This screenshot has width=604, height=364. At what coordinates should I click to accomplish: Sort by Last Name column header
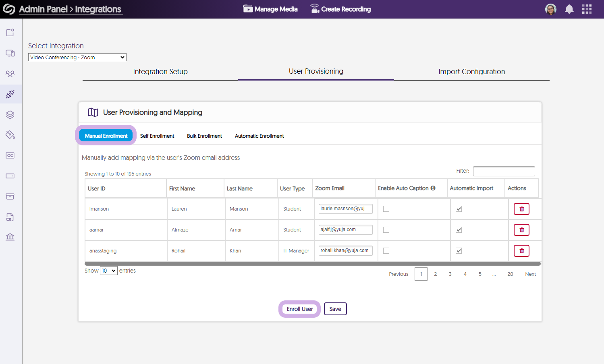[x=251, y=188]
